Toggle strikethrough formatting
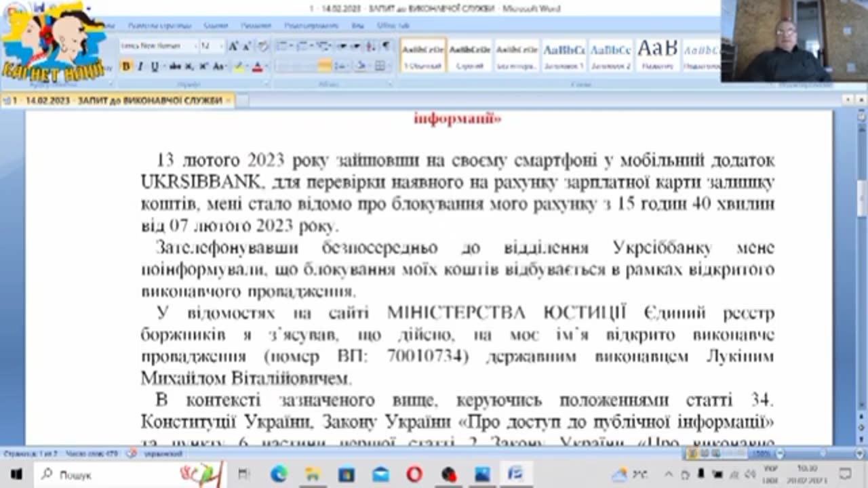 [x=175, y=66]
